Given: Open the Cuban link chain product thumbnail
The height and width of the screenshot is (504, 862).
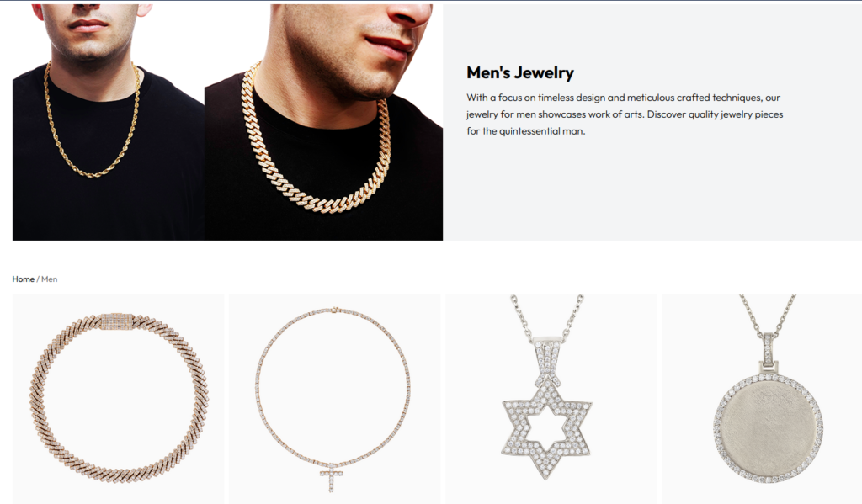Looking at the screenshot, I should [118, 399].
